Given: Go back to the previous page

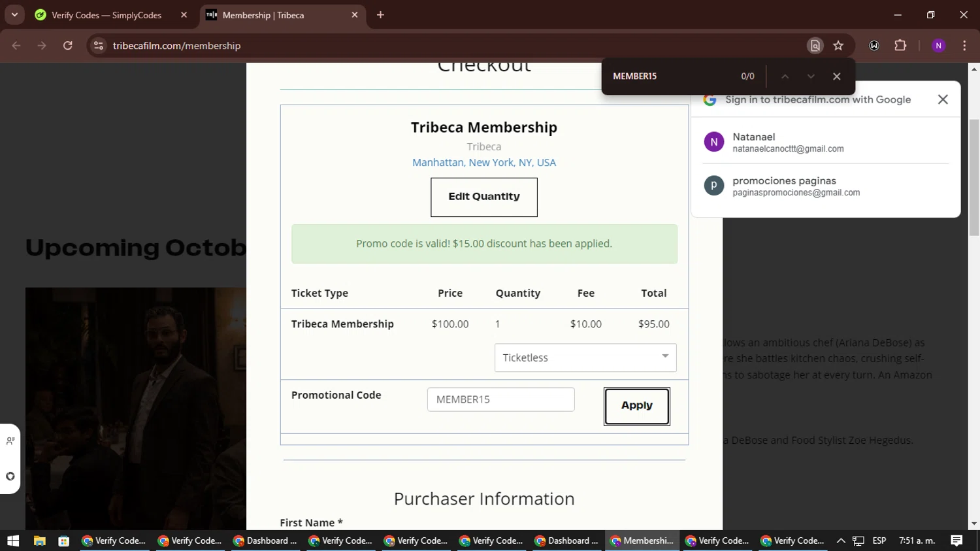Looking at the screenshot, I should click(x=16, y=46).
